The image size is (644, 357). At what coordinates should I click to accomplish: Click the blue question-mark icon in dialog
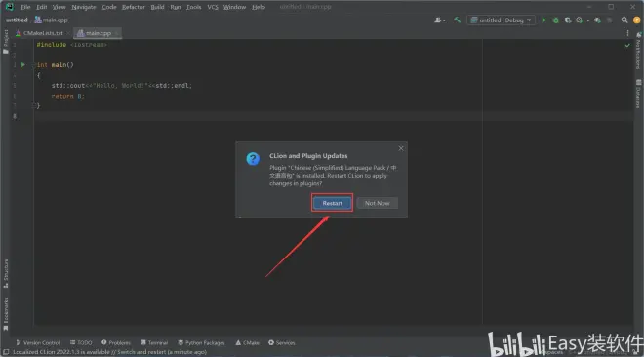253,158
